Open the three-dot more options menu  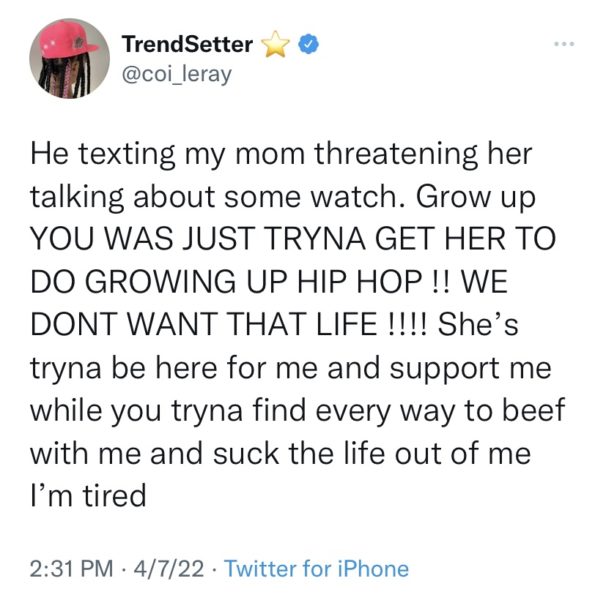[564, 44]
